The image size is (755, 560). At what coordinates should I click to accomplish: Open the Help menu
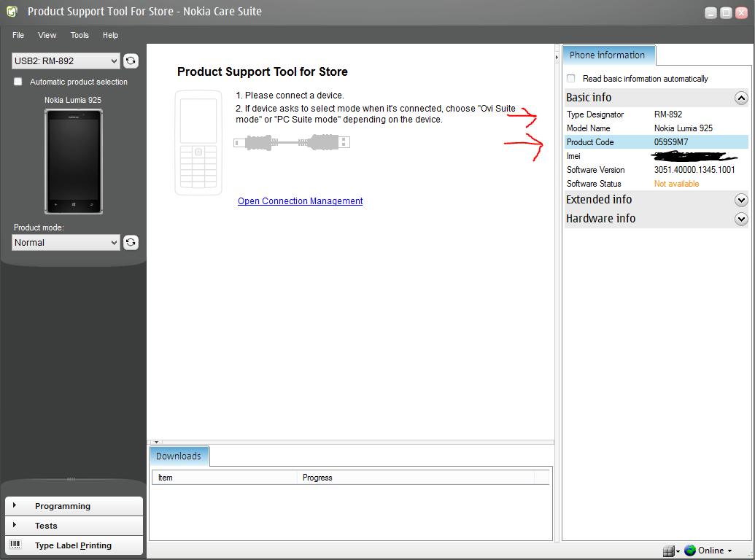click(110, 35)
